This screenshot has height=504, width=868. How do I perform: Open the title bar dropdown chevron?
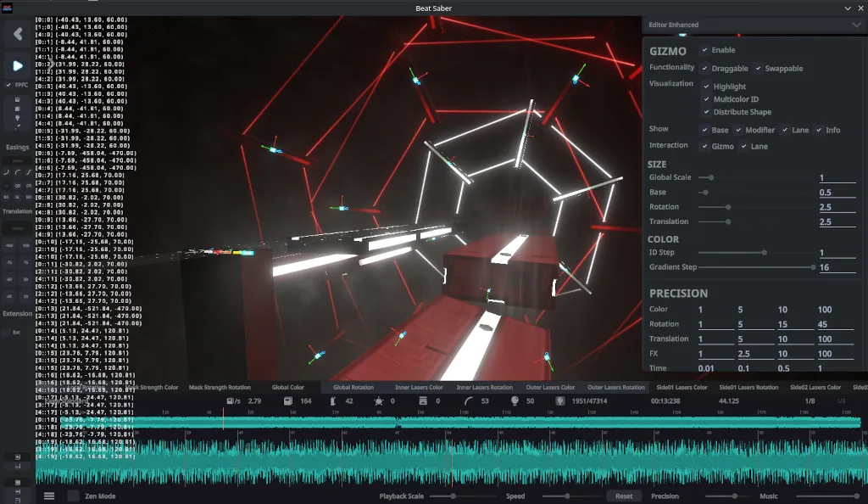tap(848, 8)
